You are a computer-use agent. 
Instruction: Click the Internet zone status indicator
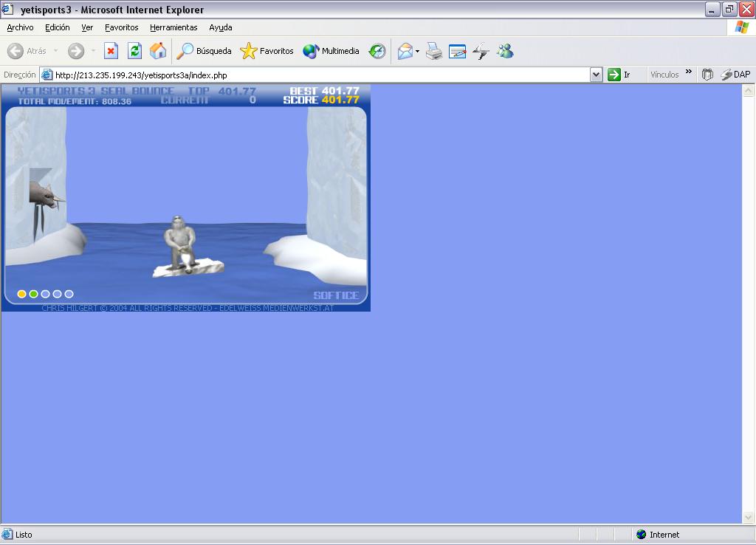tap(658, 535)
